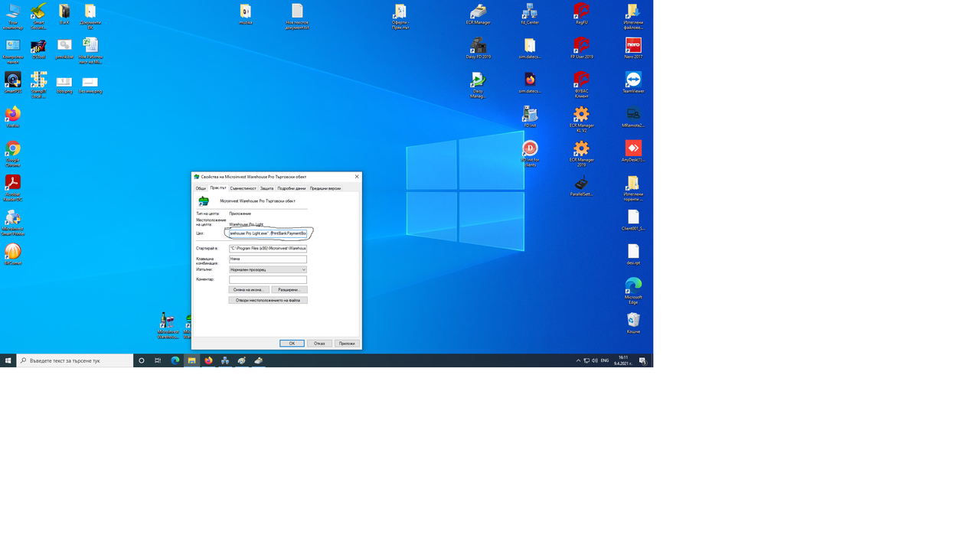This screenshot has height=551, width=980.
Task: Switch to the Съвместимост tab
Action: 243,188
